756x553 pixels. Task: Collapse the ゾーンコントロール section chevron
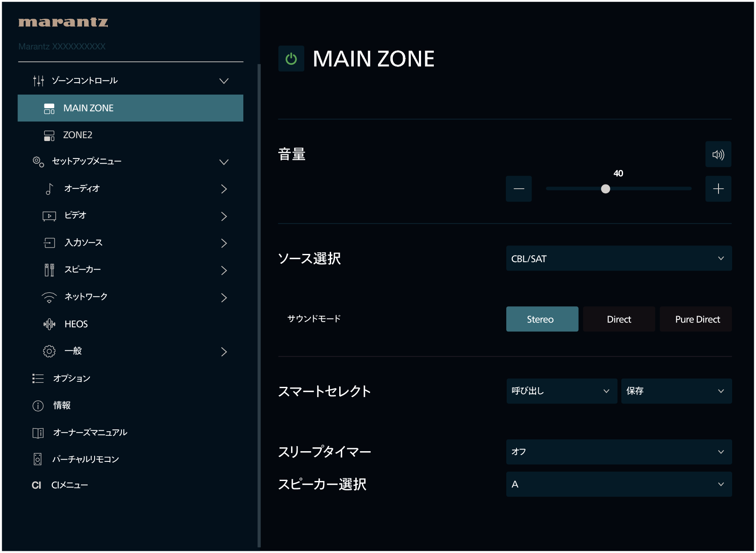(224, 81)
